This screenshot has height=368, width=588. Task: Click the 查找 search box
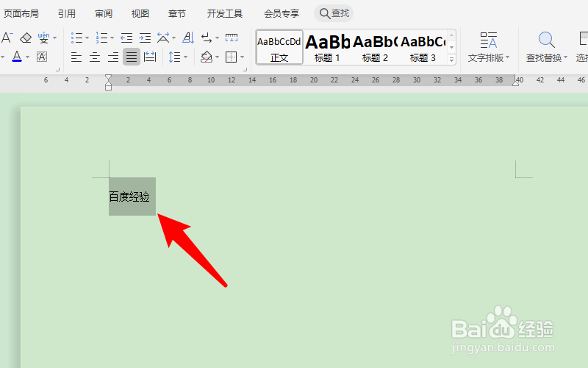coord(334,13)
